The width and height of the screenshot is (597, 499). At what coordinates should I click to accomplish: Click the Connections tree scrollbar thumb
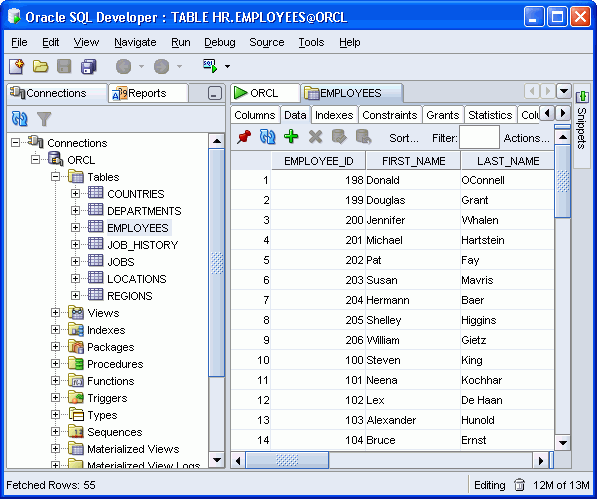point(217,263)
